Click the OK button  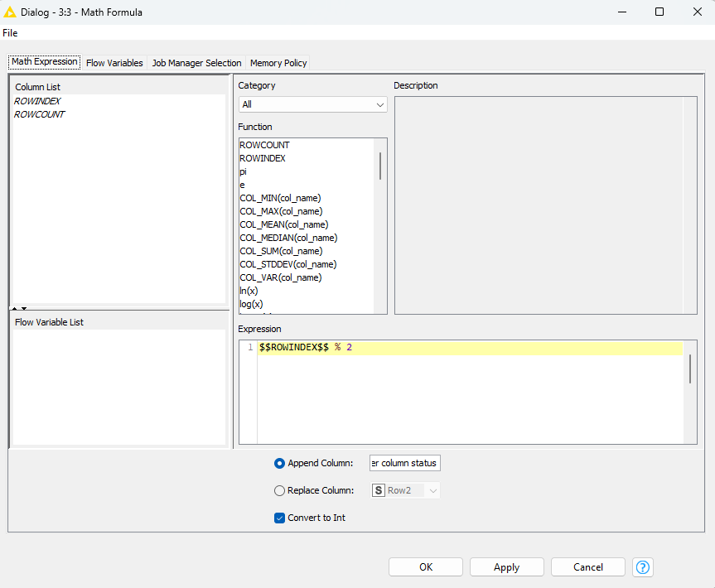point(426,567)
